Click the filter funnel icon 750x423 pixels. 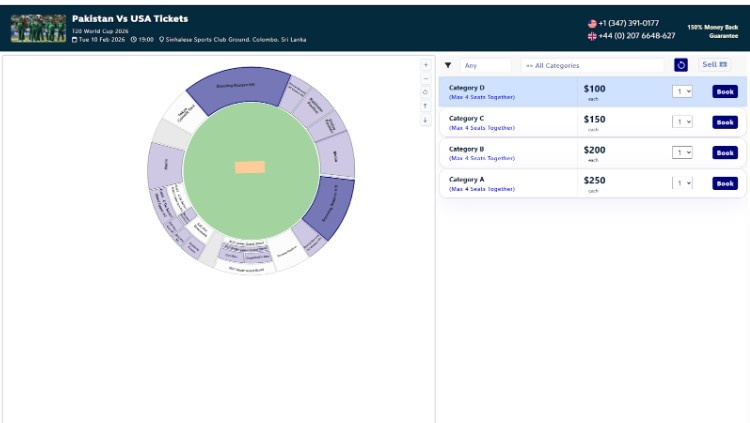[448, 65]
